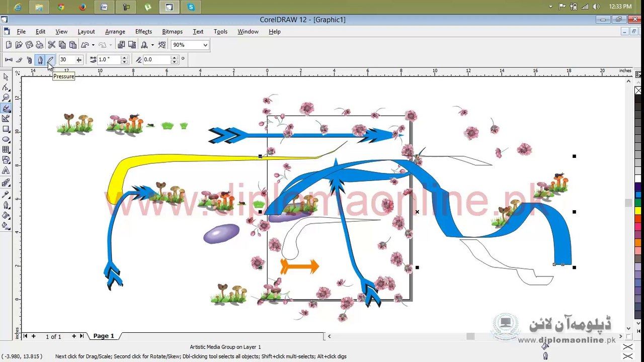Open Chrome from the Windows taskbar
Image resolution: width=644 pixels, height=362 pixels.
pyautogui.click(x=61, y=7)
